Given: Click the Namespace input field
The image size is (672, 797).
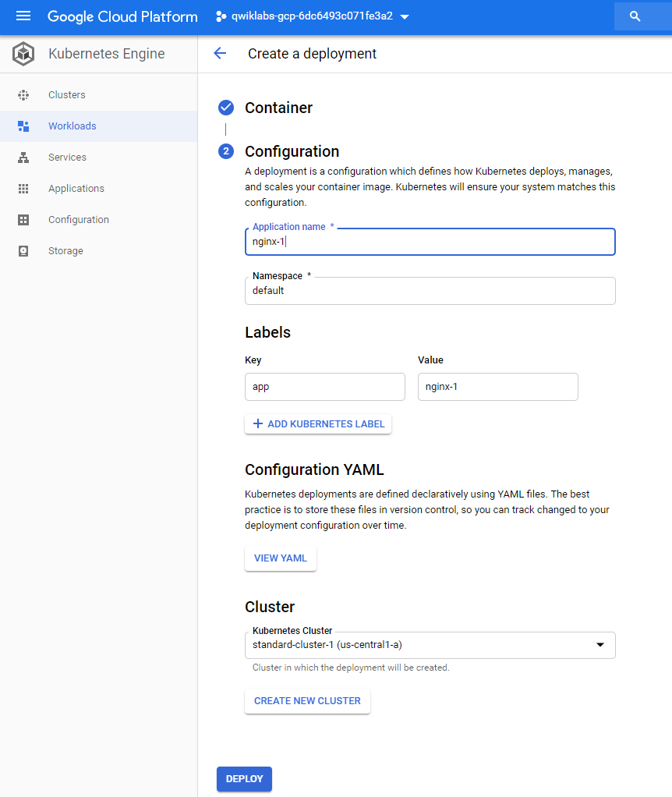Looking at the screenshot, I should (430, 291).
